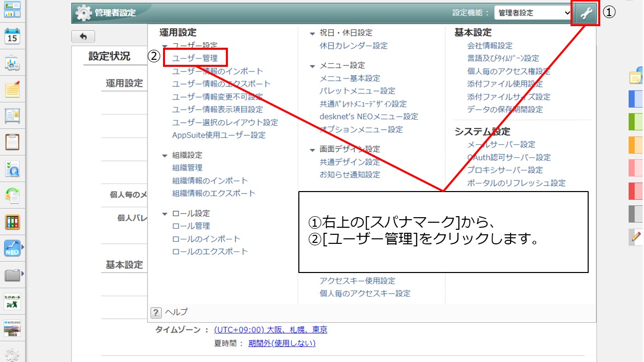Open the 設定機能 dropdown
644x362 pixels.
pyautogui.click(x=532, y=13)
